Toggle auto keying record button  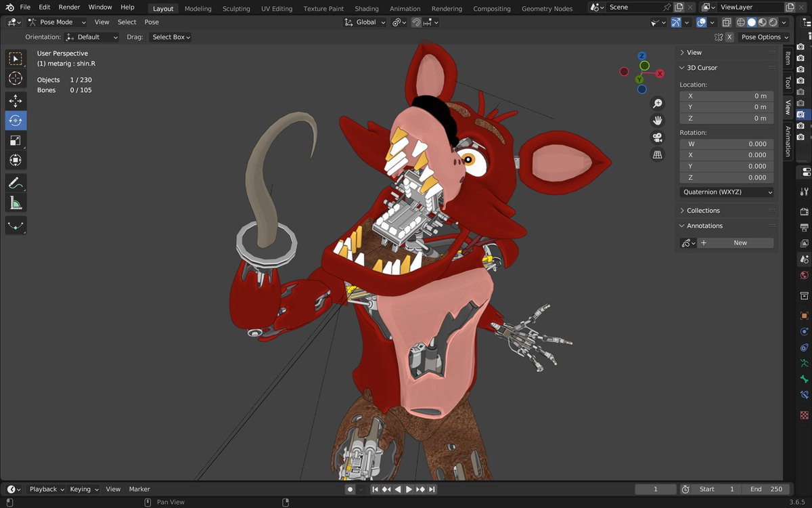click(350, 489)
